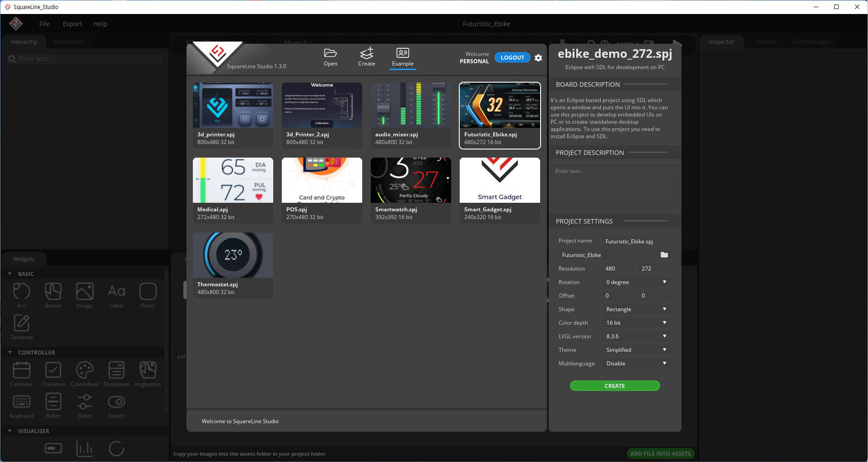Click the Resolution height field 272
This screenshot has width=868, height=462.
655,268
